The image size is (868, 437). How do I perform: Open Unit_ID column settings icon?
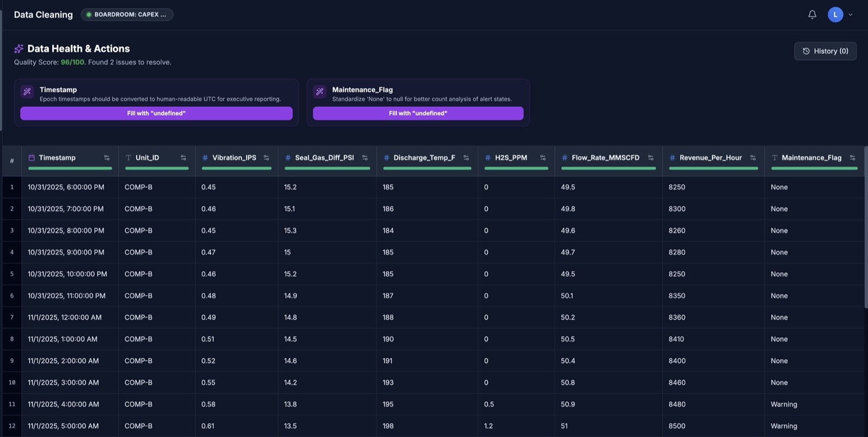click(183, 158)
